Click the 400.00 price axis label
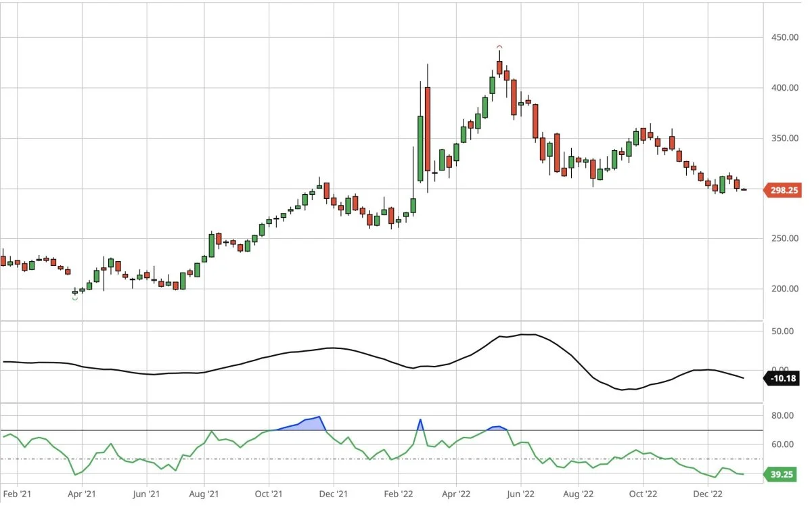The width and height of the screenshot is (812, 510). (784, 88)
